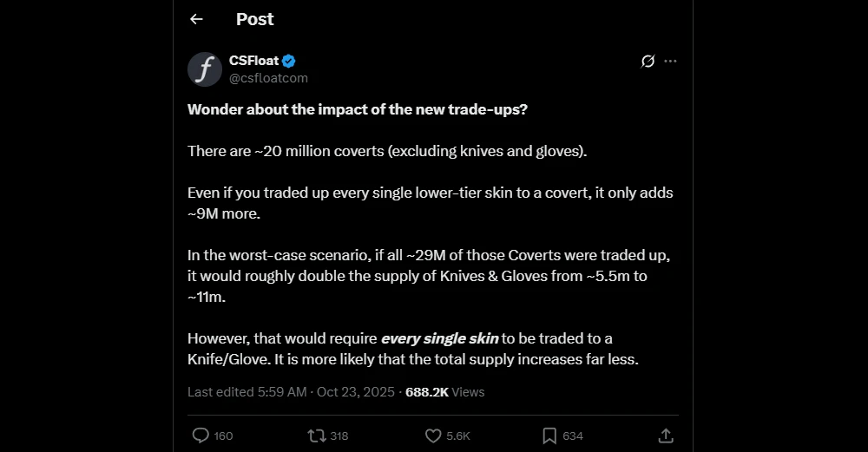Viewport: 868px width, 452px height.
Task: Open the Repost arrows menu
Action: (x=317, y=436)
